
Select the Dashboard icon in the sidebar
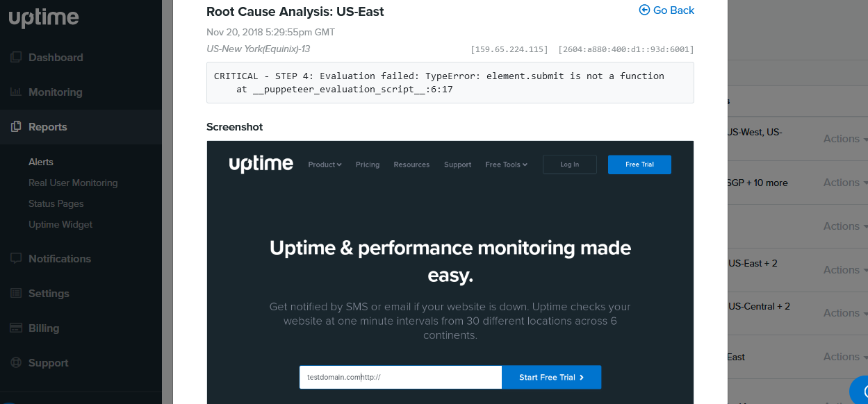coord(16,57)
